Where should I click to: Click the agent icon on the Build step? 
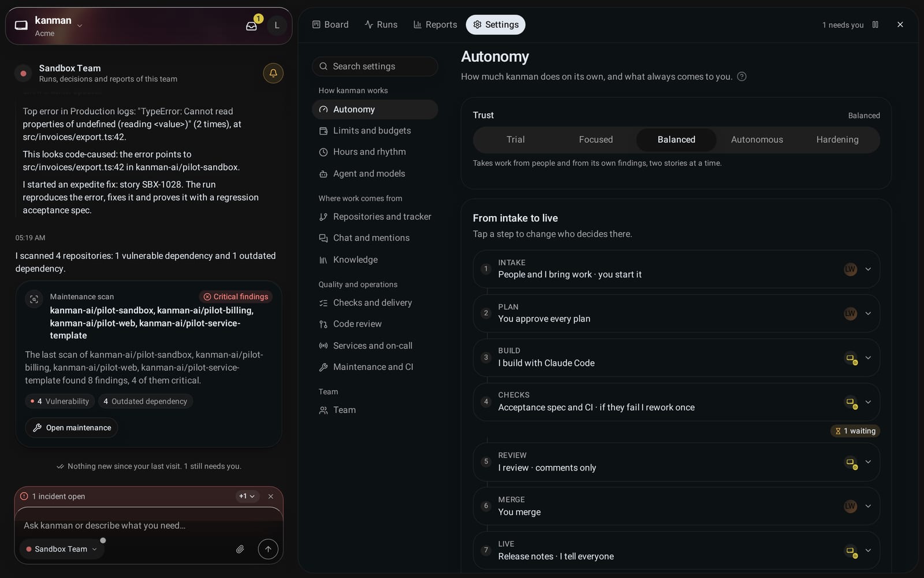pos(851,358)
